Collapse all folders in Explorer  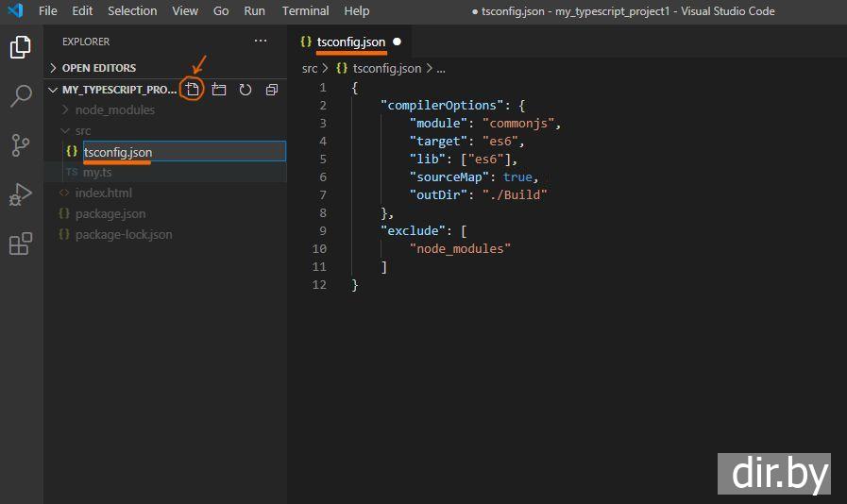coord(272,90)
